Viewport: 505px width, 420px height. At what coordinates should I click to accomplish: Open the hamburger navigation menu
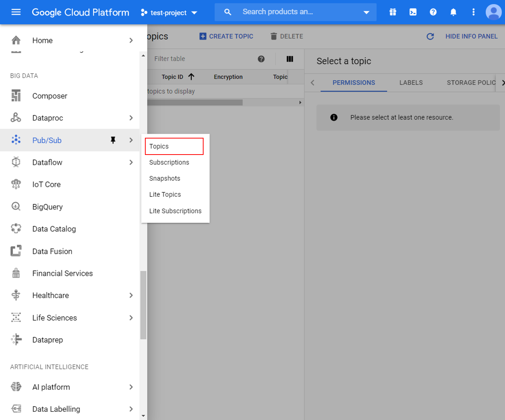(16, 12)
